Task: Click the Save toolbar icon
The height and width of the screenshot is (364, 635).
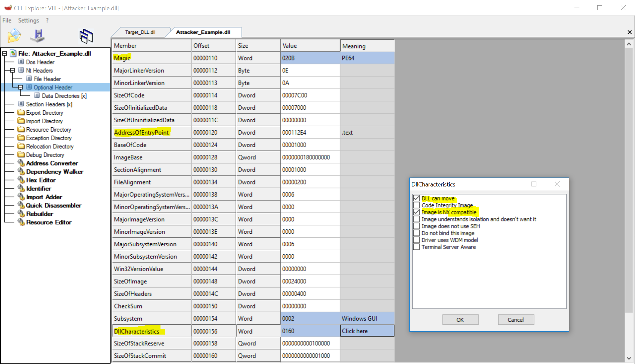Action: coord(37,36)
